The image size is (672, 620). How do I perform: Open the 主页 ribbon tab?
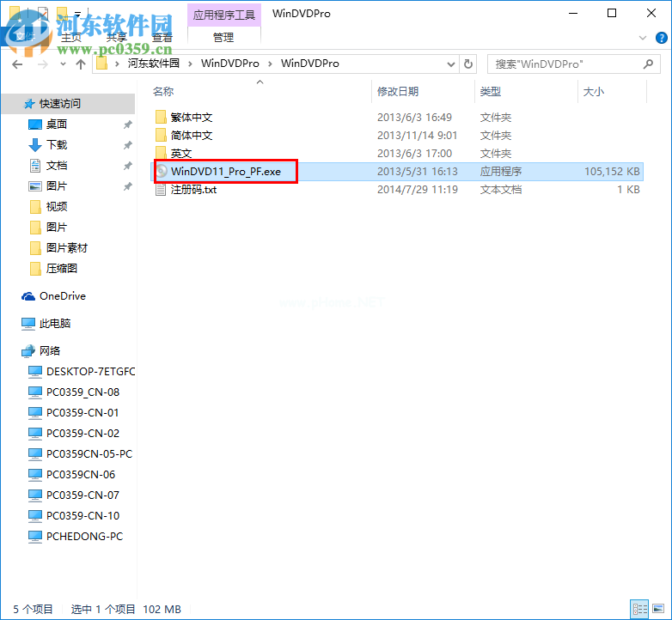[71, 38]
